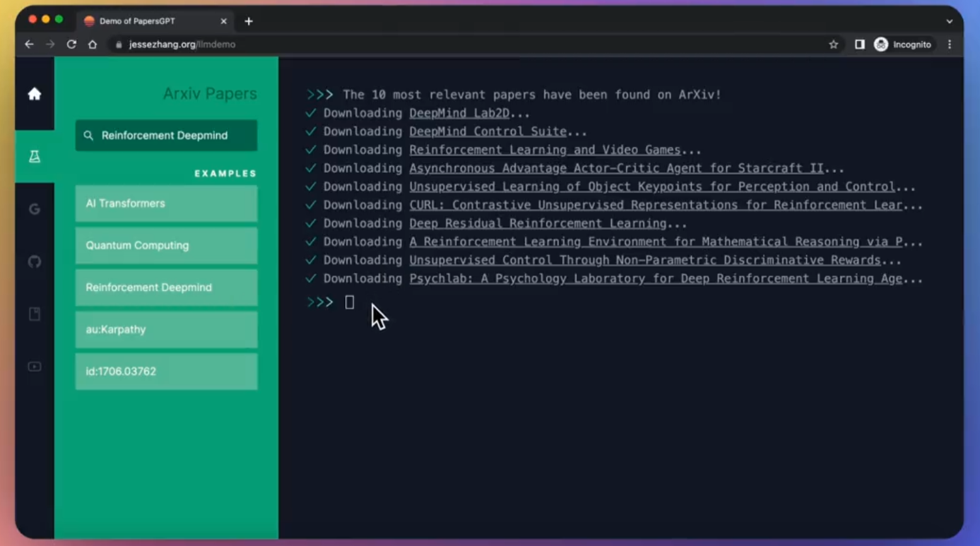Focus the address bar URL jessezhang.org
Image resolution: width=980 pixels, height=546 pixels.
pyautogui.click(x=182, y=44)
